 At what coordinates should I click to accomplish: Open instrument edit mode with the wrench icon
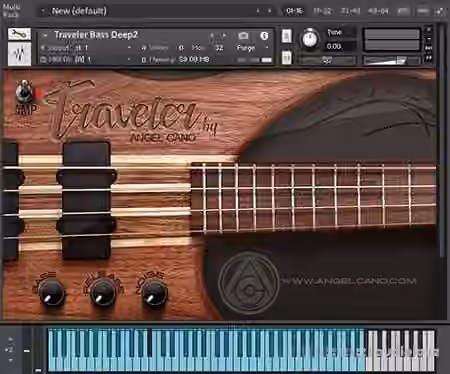(19, 34)
